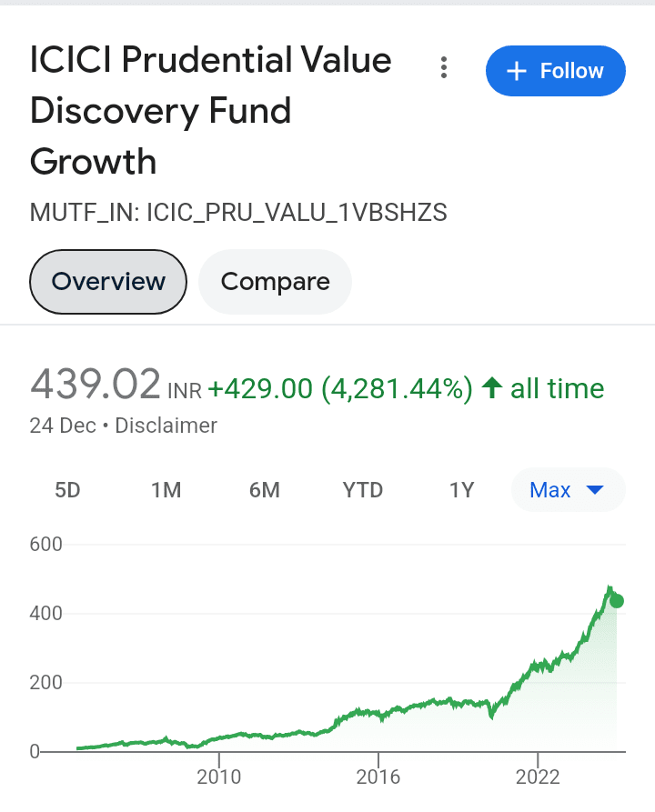Click the plus icon in Follow button
The height and width of the screenshot is (812, 655).
click(517, 71)
